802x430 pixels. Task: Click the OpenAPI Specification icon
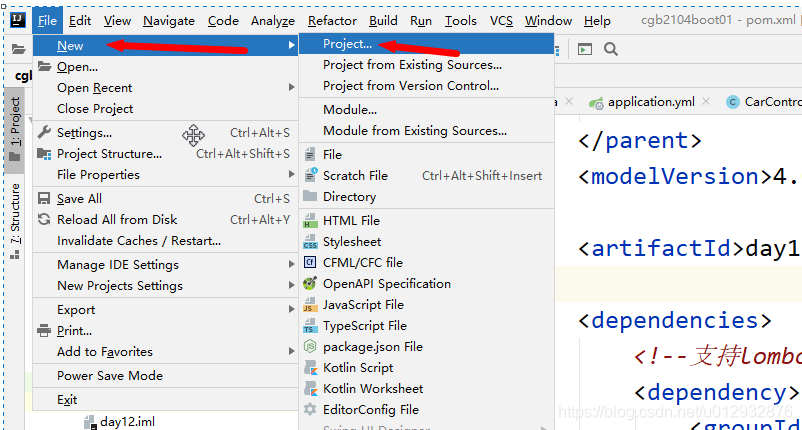310,284
